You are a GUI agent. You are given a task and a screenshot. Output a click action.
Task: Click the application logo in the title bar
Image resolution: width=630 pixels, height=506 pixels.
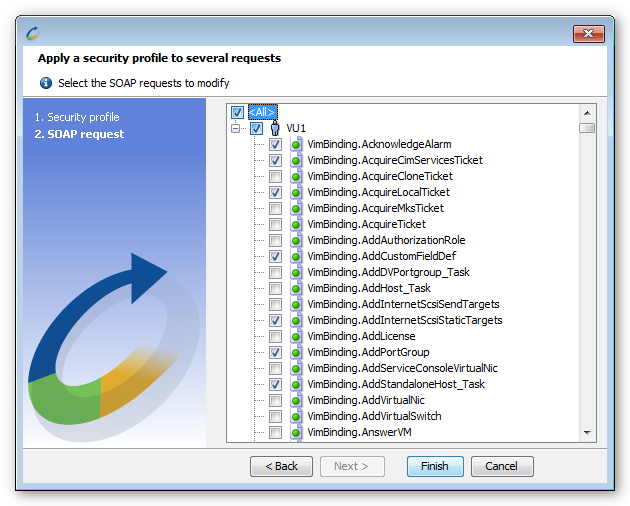pyautogui.click(x=32, y=33)
